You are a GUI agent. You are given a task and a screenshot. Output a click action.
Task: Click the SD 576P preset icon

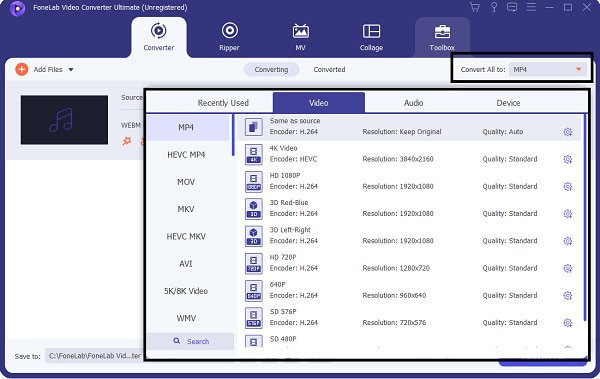[x=253, y=318]
